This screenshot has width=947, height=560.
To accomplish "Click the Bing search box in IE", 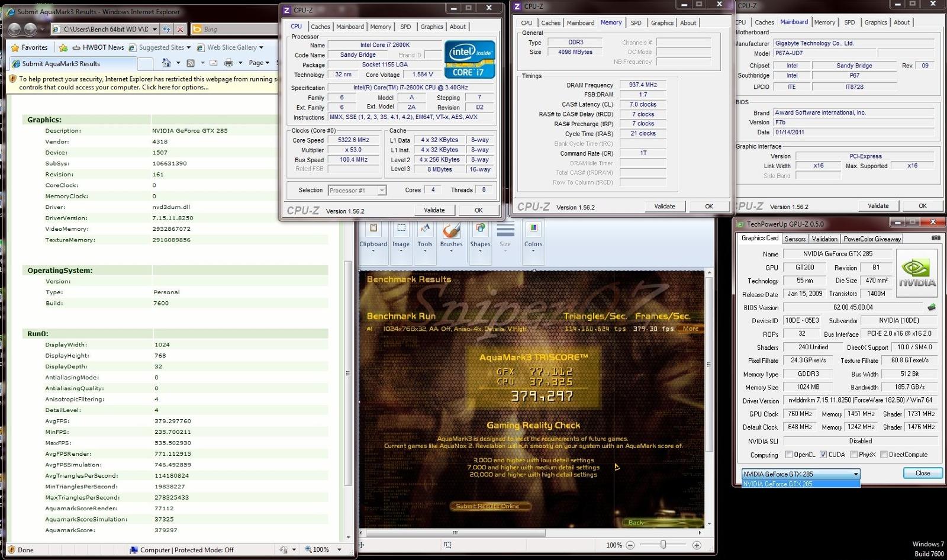I will (x=233, y=29).
